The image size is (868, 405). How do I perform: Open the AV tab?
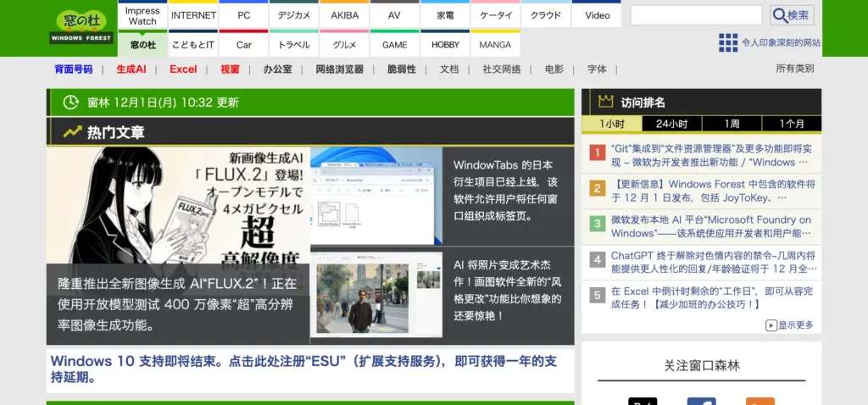coord(395,15)
